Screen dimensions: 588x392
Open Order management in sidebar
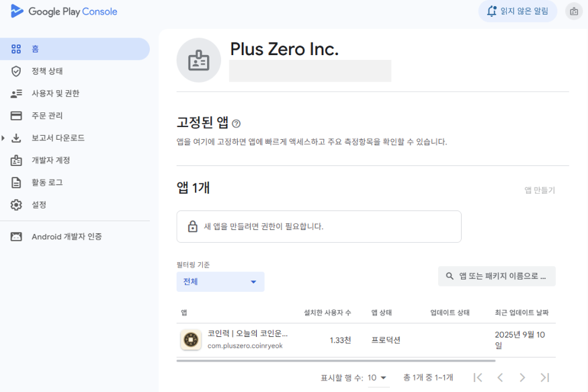point(47,116)
